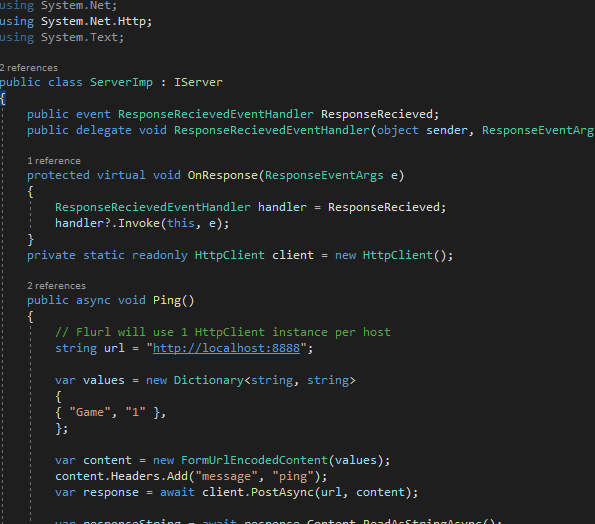Click the readonly keyword in client declaration

(x=160, y=255)
